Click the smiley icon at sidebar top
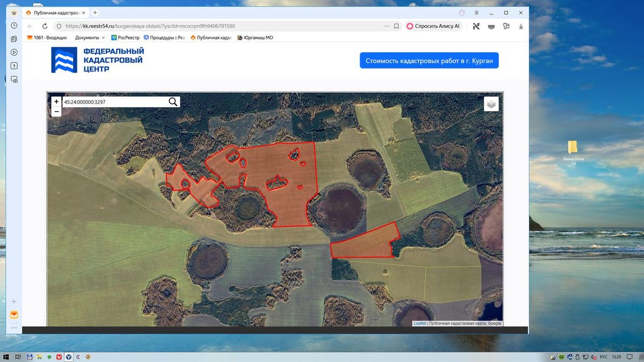The width and height of the screenshot is (644, 362). tap(14, 12)
